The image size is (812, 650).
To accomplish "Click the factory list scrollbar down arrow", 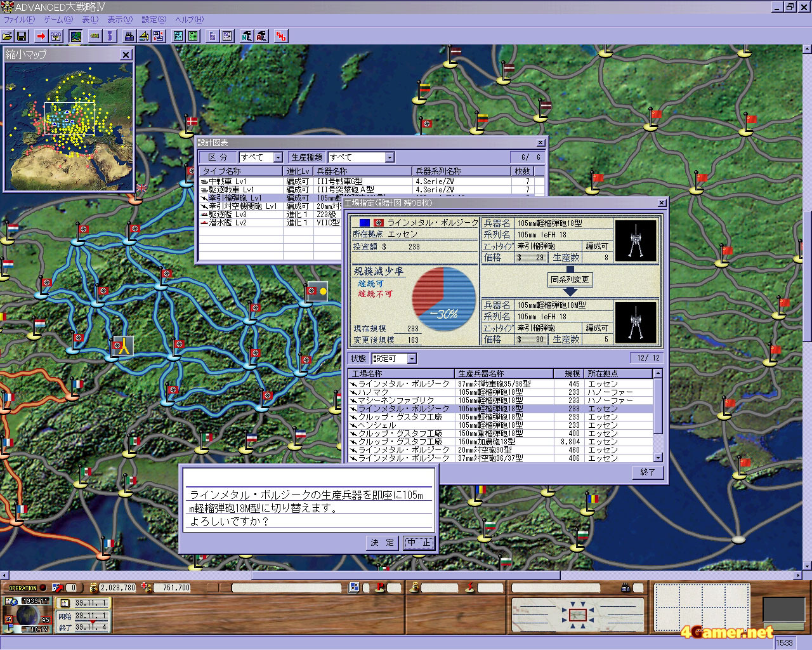I will 658,457.
